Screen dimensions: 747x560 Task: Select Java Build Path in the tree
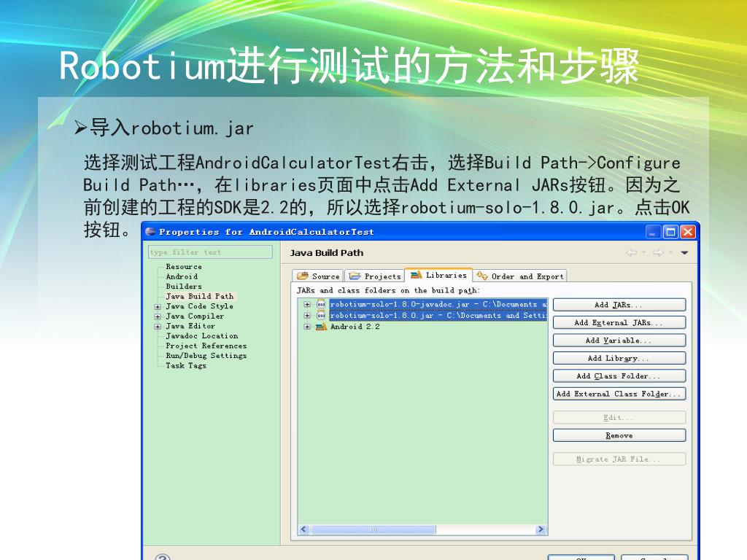200,296
